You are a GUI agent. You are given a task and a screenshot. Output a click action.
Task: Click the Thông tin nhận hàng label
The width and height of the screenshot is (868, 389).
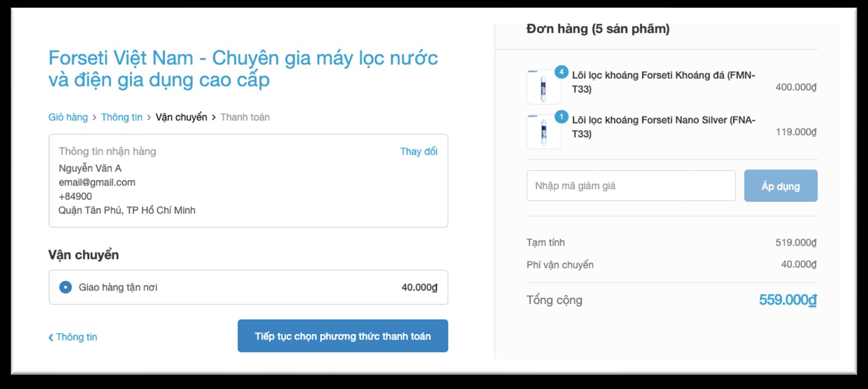107,151
